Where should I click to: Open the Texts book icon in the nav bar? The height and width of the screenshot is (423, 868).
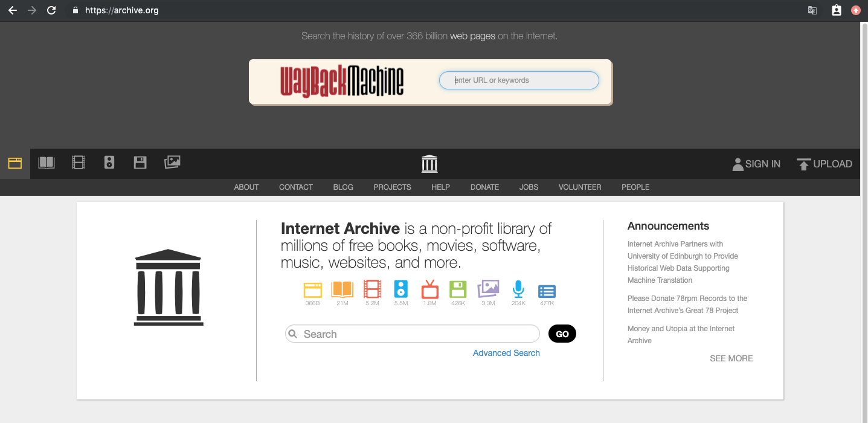point(47,163)
